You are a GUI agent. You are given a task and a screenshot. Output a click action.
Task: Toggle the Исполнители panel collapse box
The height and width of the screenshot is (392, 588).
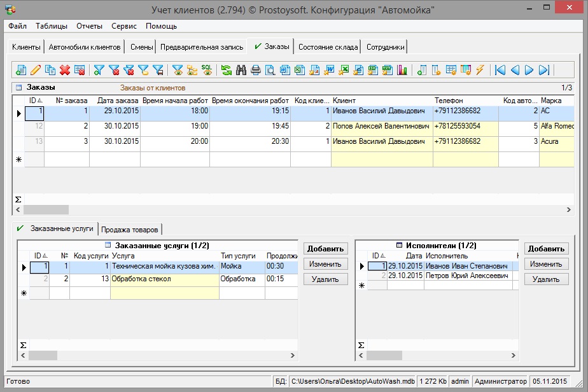(x=399, y=246)
